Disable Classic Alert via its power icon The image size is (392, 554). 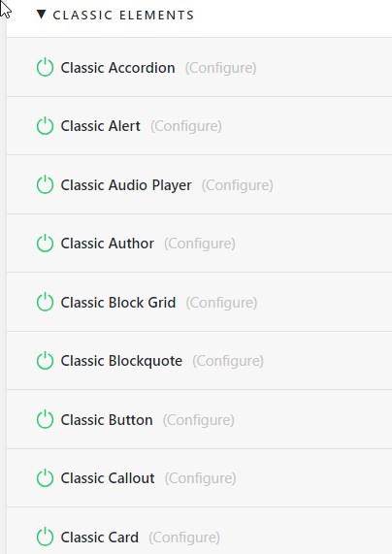(45, 126)
